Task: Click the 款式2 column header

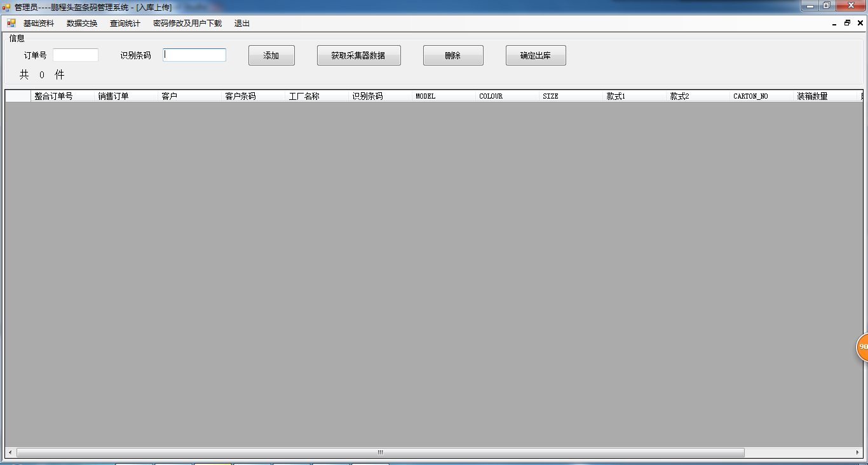Action: point(698,96)
